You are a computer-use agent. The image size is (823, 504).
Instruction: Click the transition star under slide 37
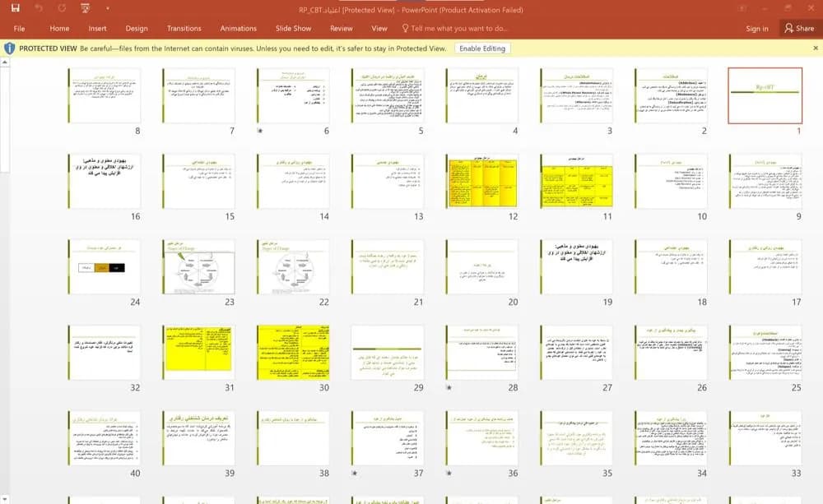tap(354, 473)
